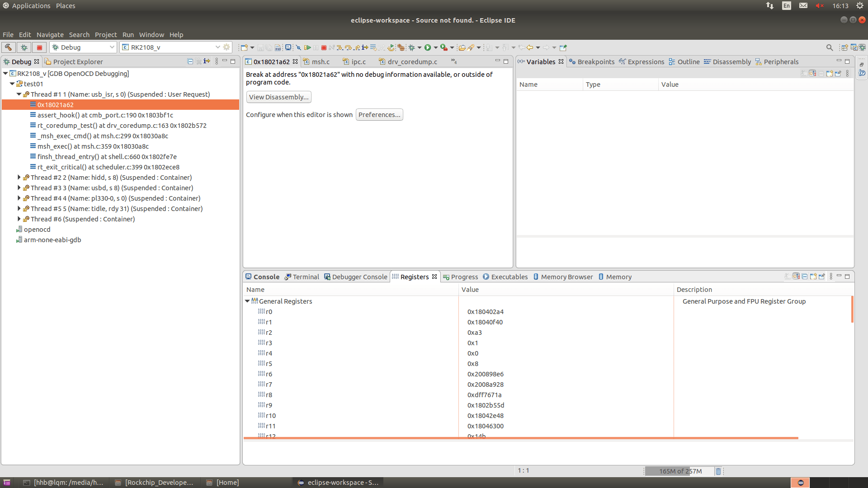Screen dimensions: 868x488
Task: Click the heap status 165M of 257M bar
Action: pyautogui.click(x=679, y=471)
